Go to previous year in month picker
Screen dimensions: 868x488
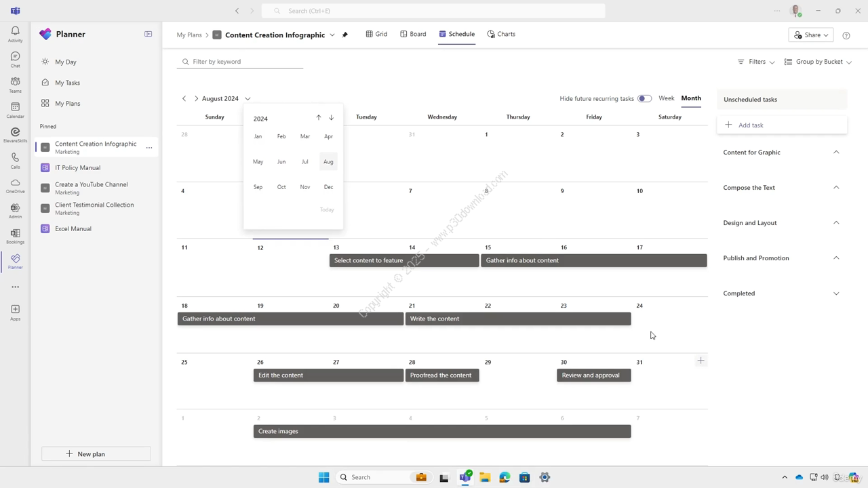click(319, 118)
